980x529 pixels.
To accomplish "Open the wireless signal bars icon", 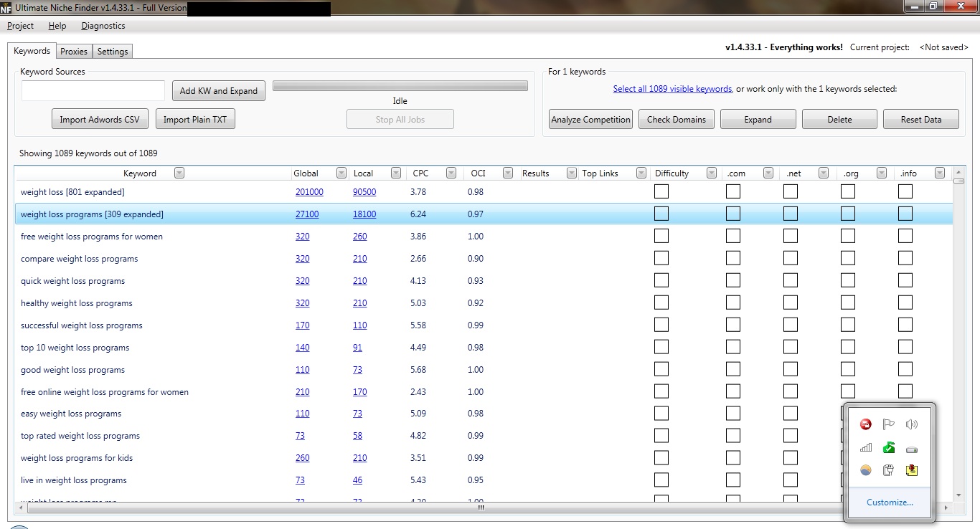I will [x=866, y=447].
